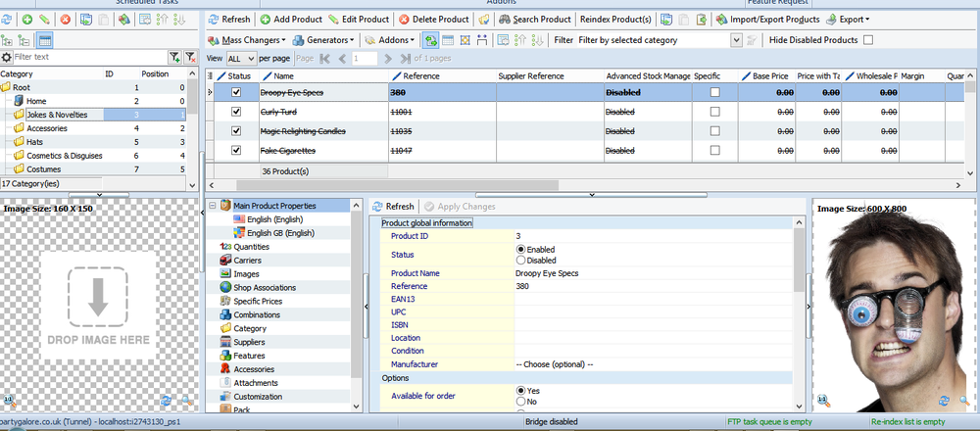This screenshot has height=431, width=980.
Task: Clear category filter with red funnel icon
Action: point(190,58)
